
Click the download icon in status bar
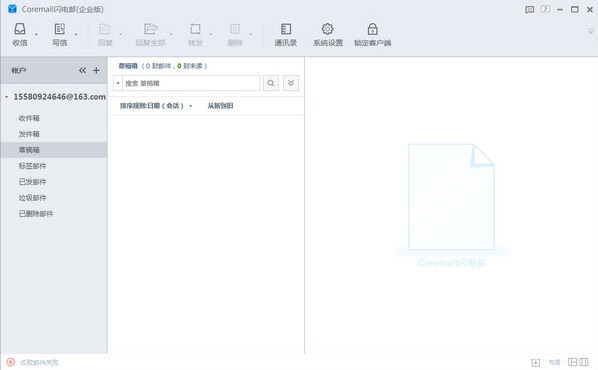pos(535,362)
